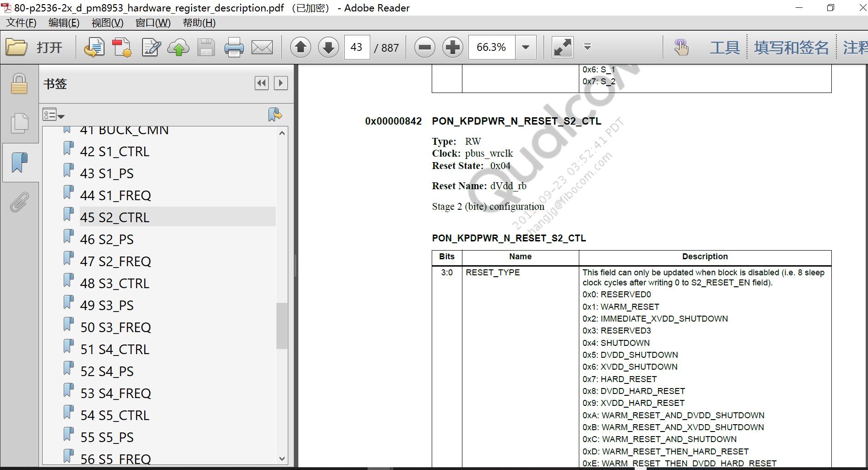
Task: Click the 0x7: HARD_RESET description line
Action: [x=620, y=379]
